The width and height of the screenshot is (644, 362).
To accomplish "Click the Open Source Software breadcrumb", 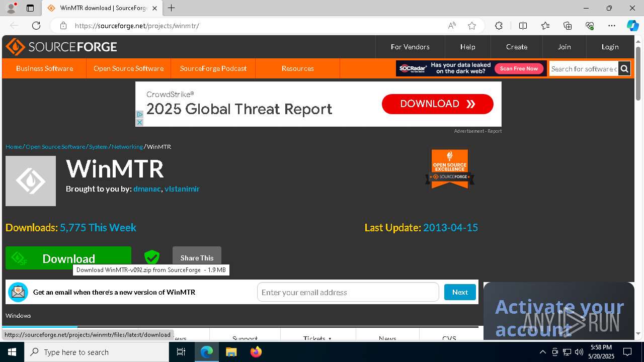I will point(55,147).
